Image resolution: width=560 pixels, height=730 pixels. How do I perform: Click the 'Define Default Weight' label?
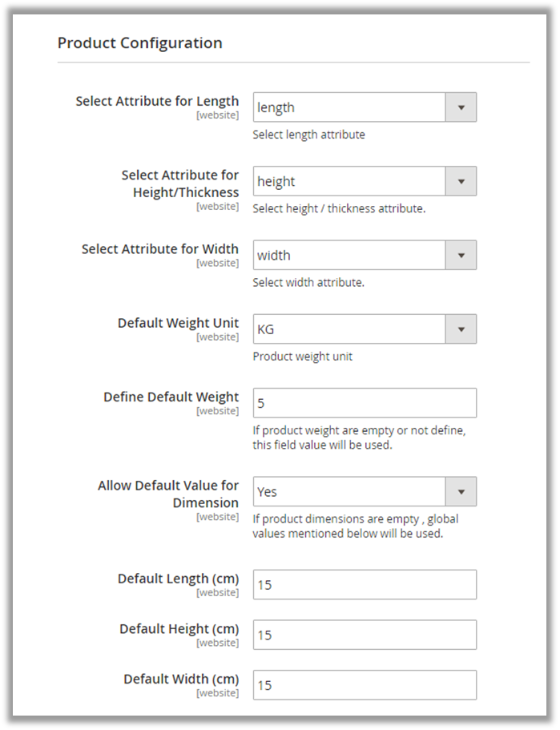click(x=171, y=397)
